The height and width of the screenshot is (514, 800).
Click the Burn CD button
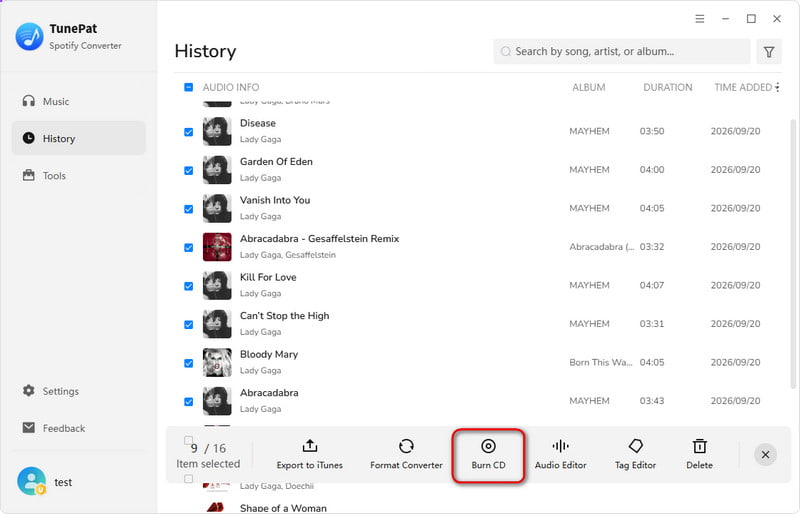[x=488, y=455]
